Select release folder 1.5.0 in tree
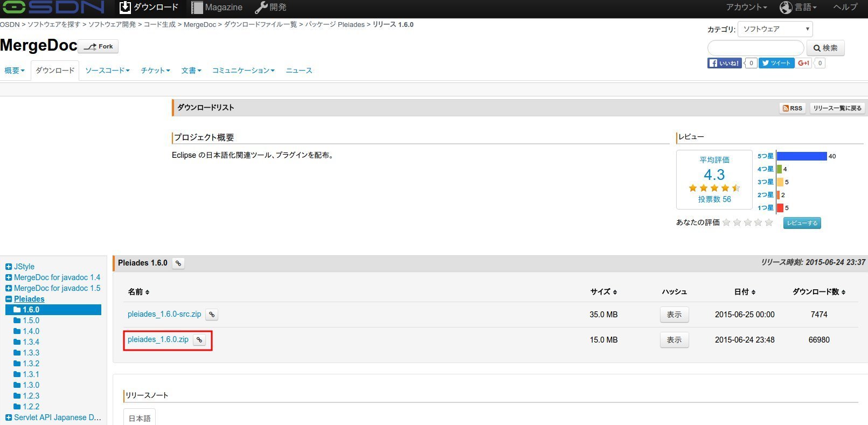Screen dimensions: 868x425 coord(26,321)
